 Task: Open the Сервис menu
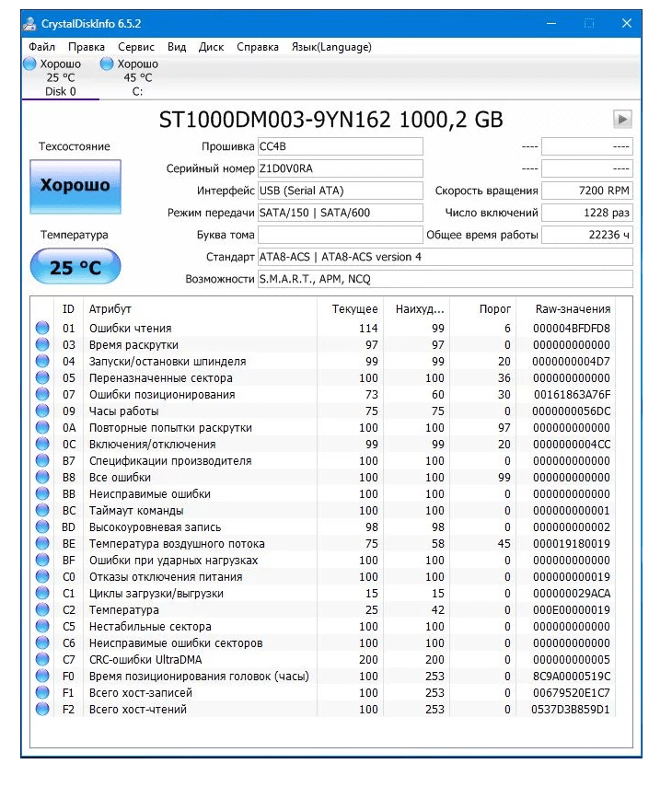coord(136,47)
